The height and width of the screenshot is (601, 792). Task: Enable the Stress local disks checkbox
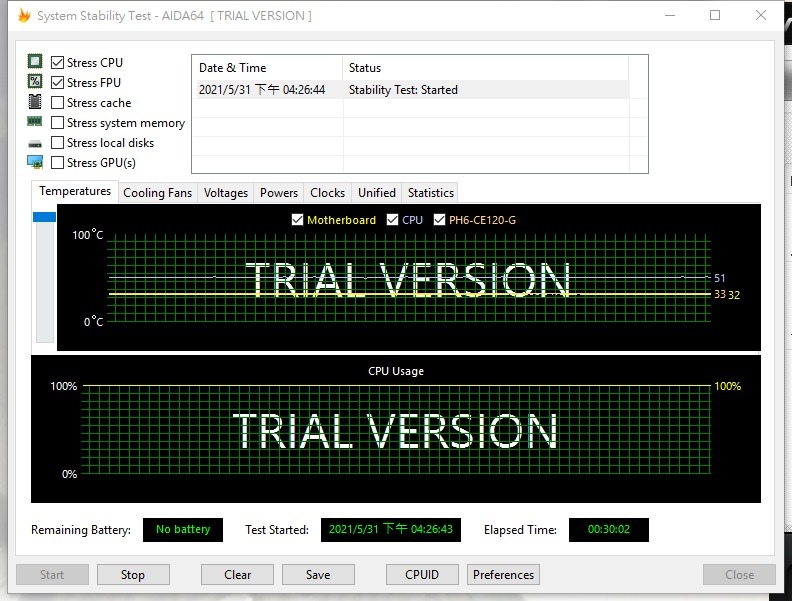click(x=58, y=142)
